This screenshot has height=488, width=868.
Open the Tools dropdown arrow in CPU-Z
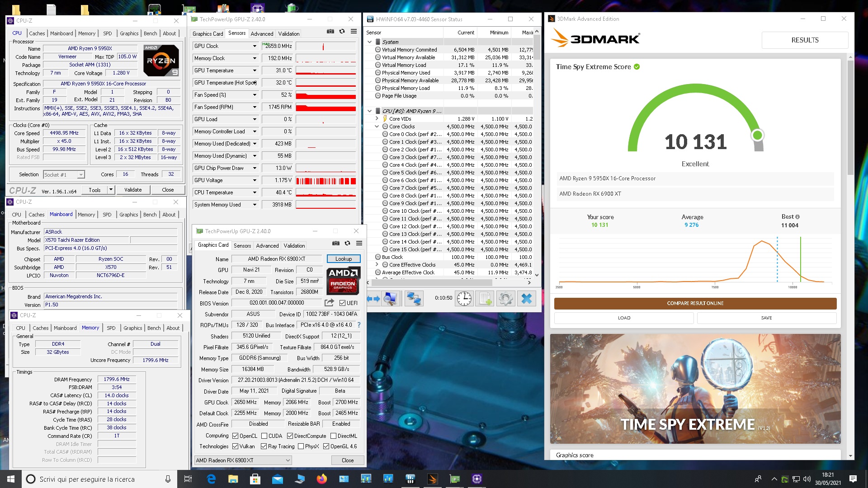pos(111,190)
